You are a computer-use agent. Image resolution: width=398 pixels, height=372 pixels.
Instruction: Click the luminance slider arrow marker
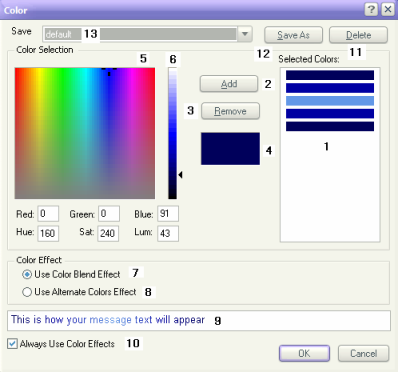tap(180, 175)
